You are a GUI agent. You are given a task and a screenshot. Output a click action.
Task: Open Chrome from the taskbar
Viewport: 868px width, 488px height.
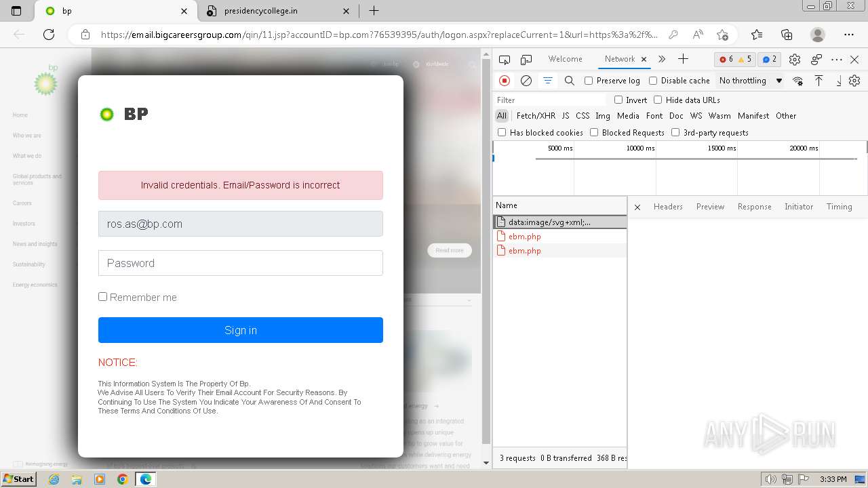coord(122,479)
